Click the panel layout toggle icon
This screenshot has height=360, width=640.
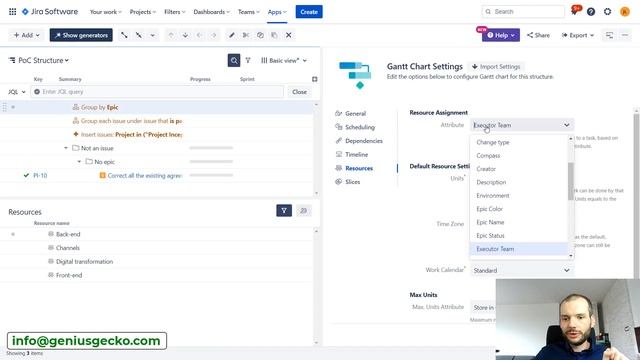coord(609,35)
